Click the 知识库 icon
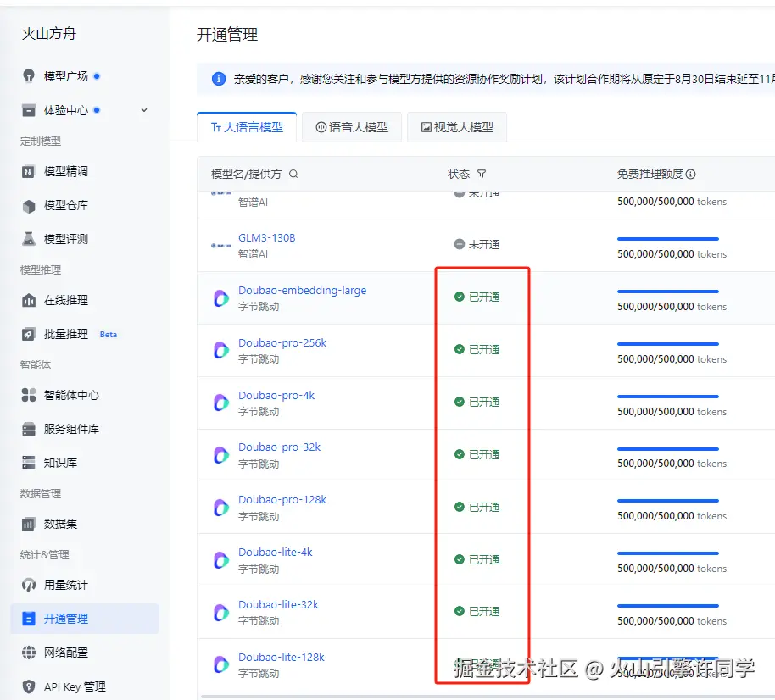This screenshot has width=775, height=700. [29, 463]
